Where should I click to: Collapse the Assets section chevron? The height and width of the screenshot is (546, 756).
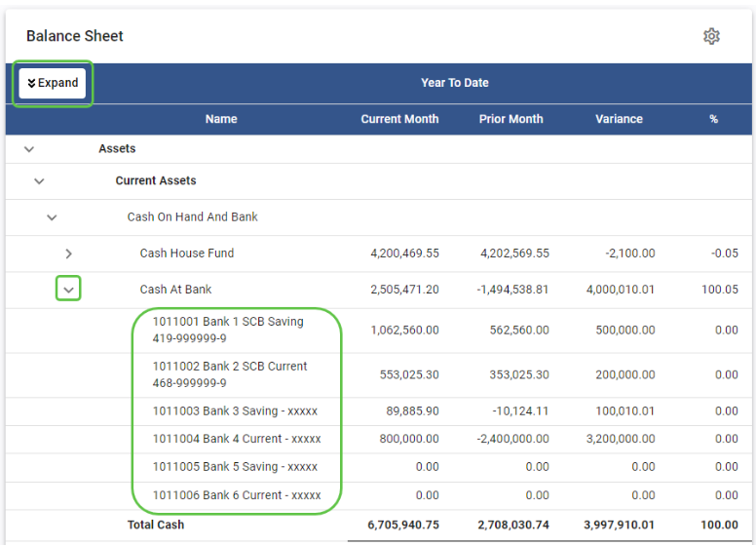coord(29,149)
